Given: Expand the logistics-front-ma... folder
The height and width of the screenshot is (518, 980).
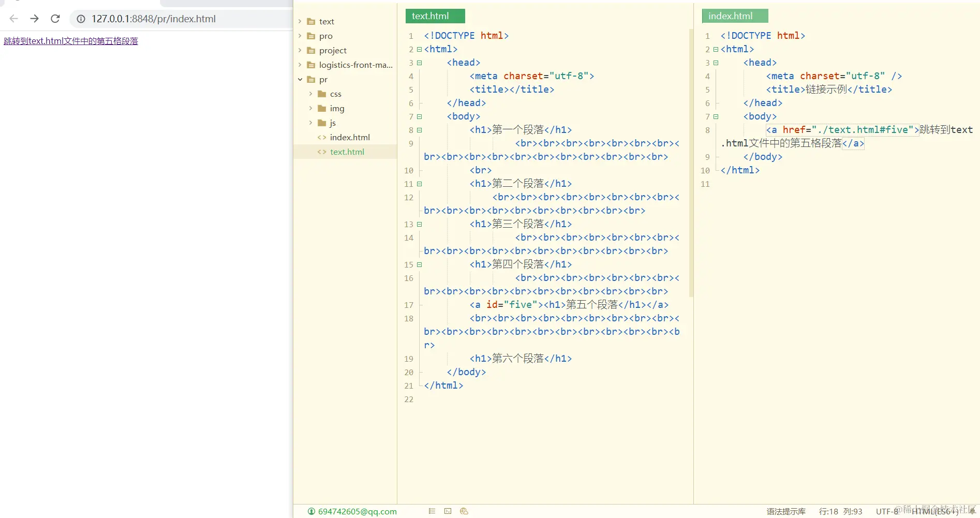Looking at the screenshot, I should [x=300, y=65].
